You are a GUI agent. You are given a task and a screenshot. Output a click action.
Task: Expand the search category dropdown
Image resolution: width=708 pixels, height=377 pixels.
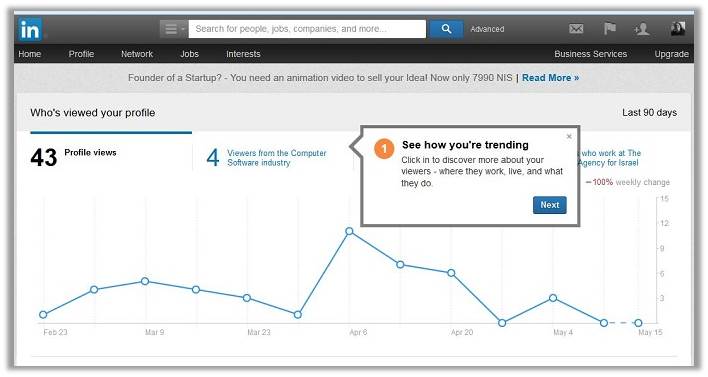click(x=173, y=29)
